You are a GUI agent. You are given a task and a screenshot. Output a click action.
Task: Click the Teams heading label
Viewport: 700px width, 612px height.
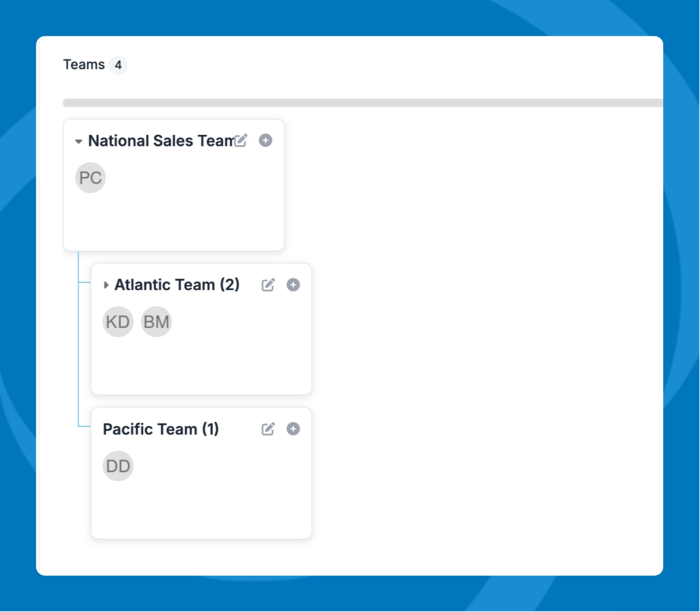tap(84, 65)
